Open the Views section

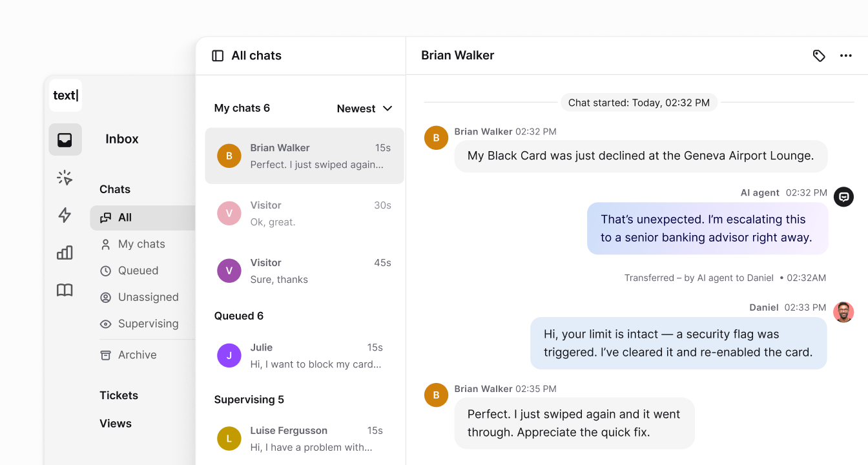tap(116, 424)
